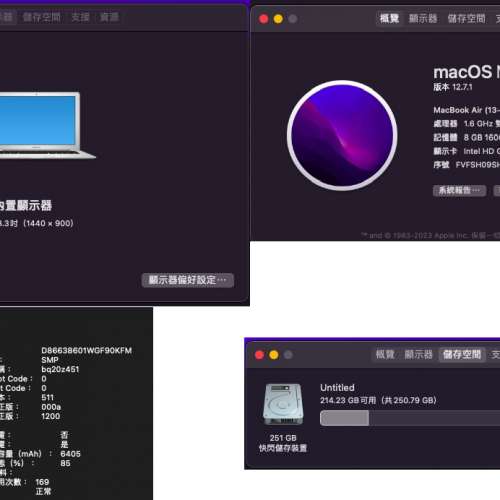Click the SMP manufacturer value
This screenshot has width=500, height=500.
pos(50,360)
